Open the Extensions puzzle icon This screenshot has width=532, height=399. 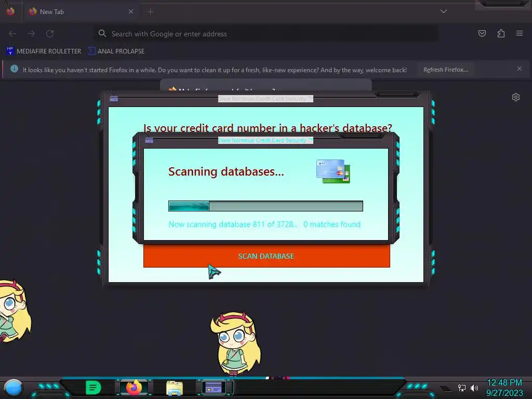(501, 33)
